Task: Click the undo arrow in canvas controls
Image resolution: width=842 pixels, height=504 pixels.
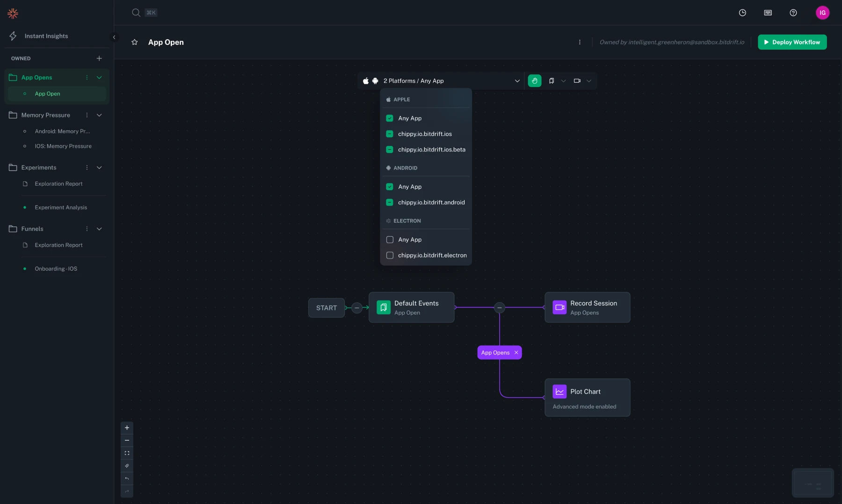Action: pyautogui.click(x=127, y=479)
